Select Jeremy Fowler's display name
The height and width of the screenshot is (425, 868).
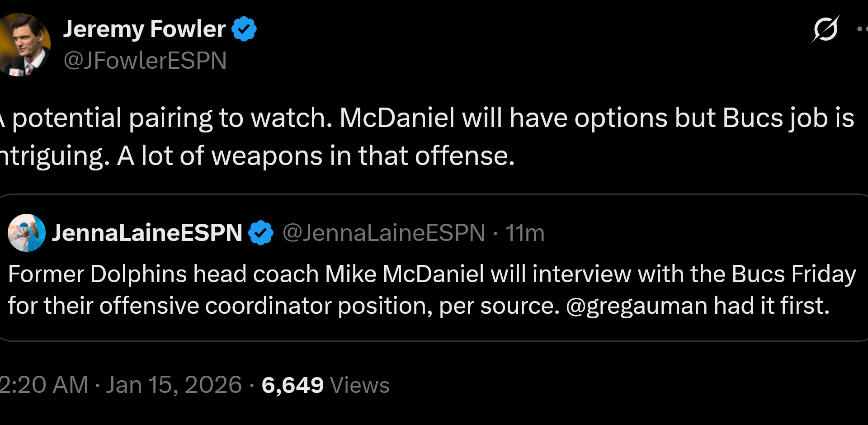[144, 28]
